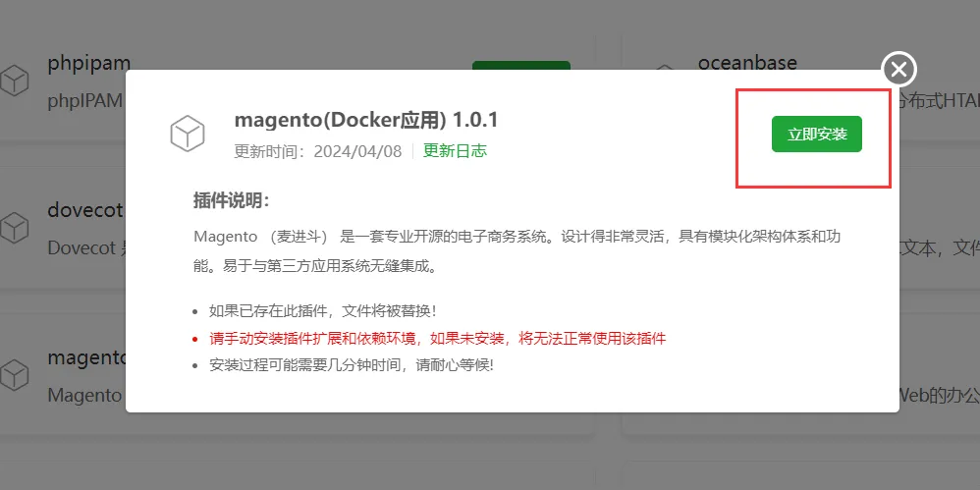980x490 pixels.
Task: Select the phpipam app title
Action: [88, 63]
